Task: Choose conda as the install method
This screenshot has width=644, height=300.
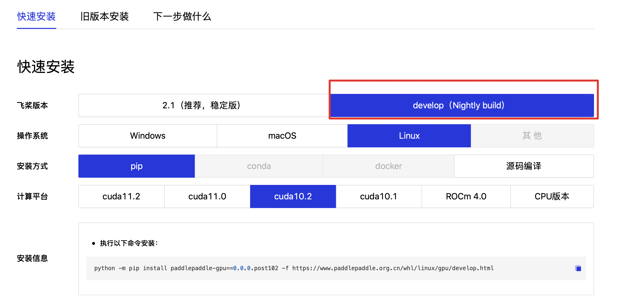Action: pyautogui.click(x=259, y=166)
